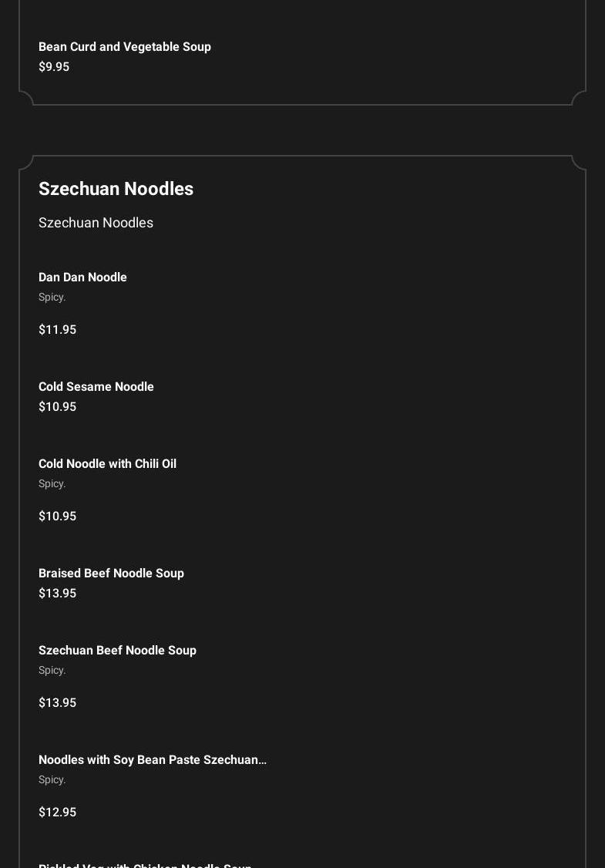Click the Braised Beef Noodle Soup $13.95 price
Image resolution: width=605 pixels, height=868 pixels.
pos(57,593)
